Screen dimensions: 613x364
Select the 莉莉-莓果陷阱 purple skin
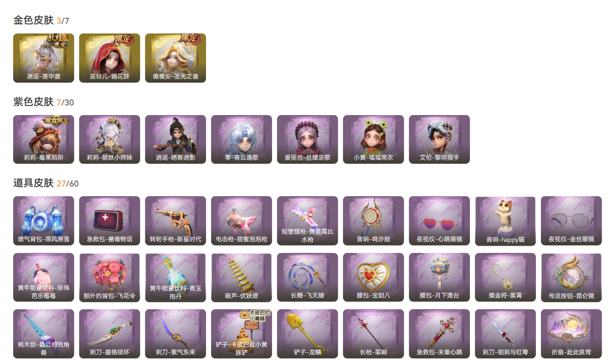[x=43, y=139]
